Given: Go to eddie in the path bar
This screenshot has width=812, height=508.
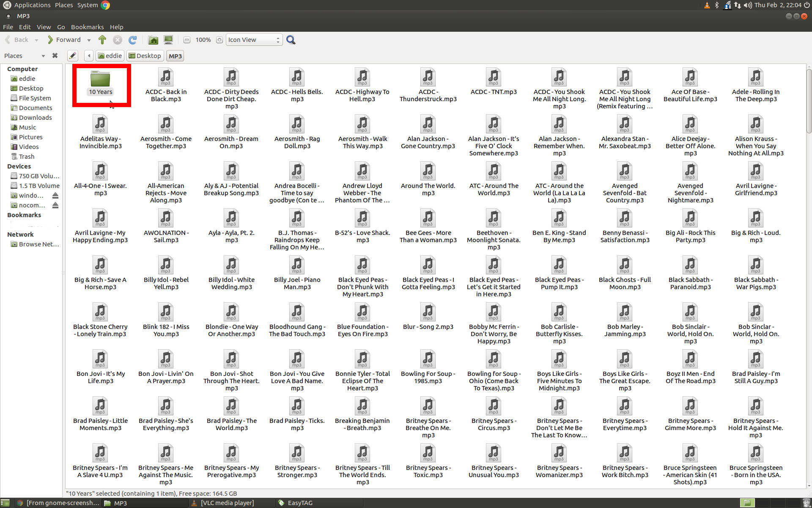Looking at the screenshot, I should tap(110, 56).
